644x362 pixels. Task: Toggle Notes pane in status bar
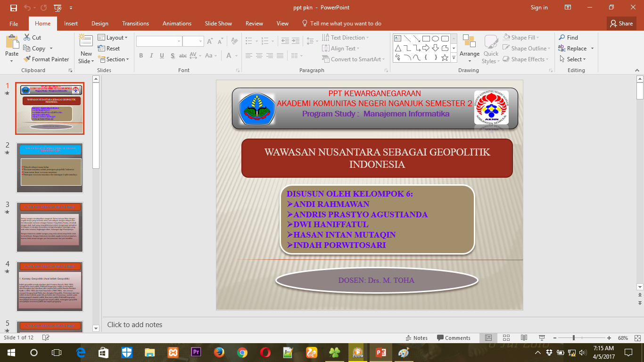pos(417,337)
